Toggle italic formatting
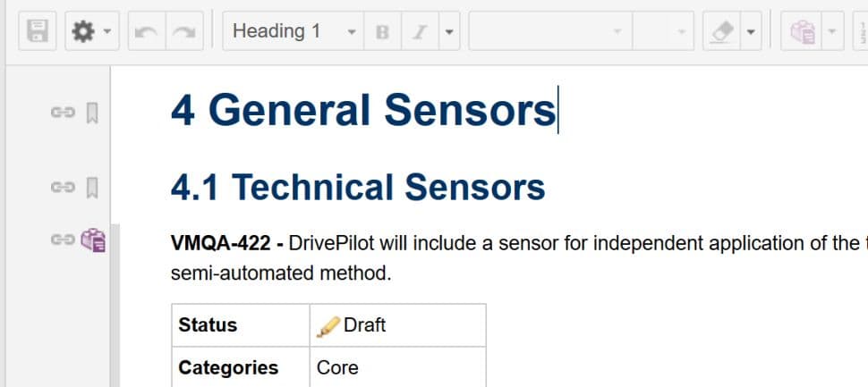The image size is (868, 387). point(419,32)
